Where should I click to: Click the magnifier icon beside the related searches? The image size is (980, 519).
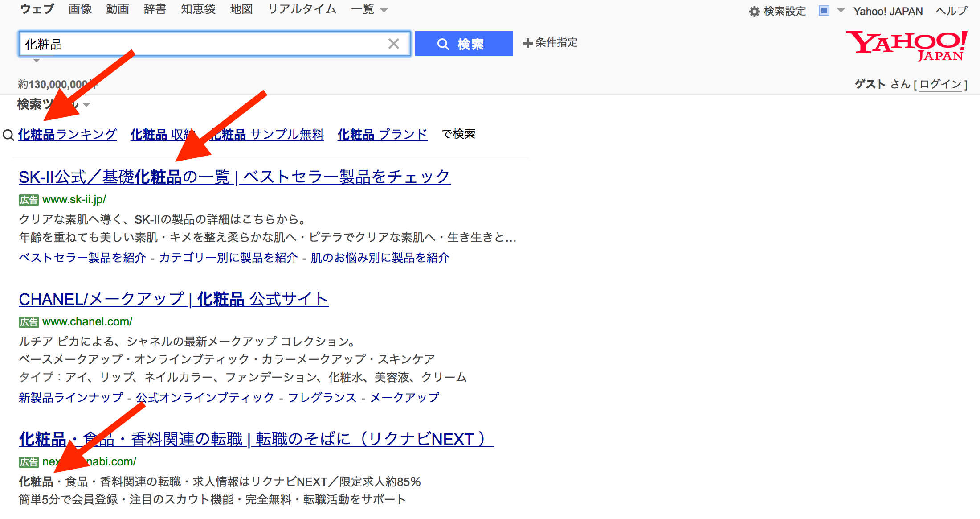point(8,135)
